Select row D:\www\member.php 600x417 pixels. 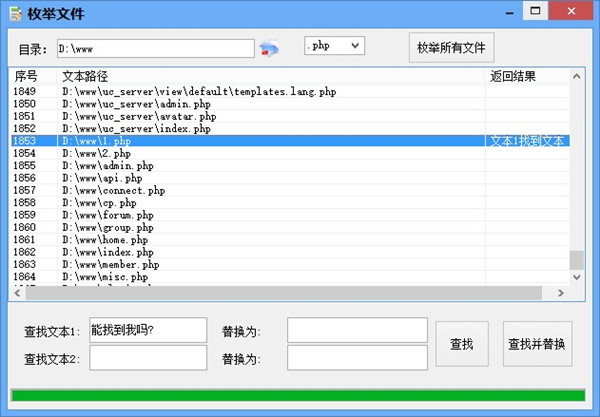pyautogui.click(x=290, y=264)
